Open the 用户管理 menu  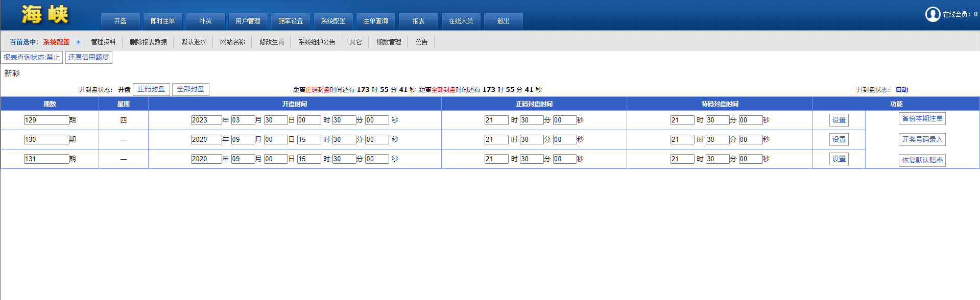(x=248, y=21)
